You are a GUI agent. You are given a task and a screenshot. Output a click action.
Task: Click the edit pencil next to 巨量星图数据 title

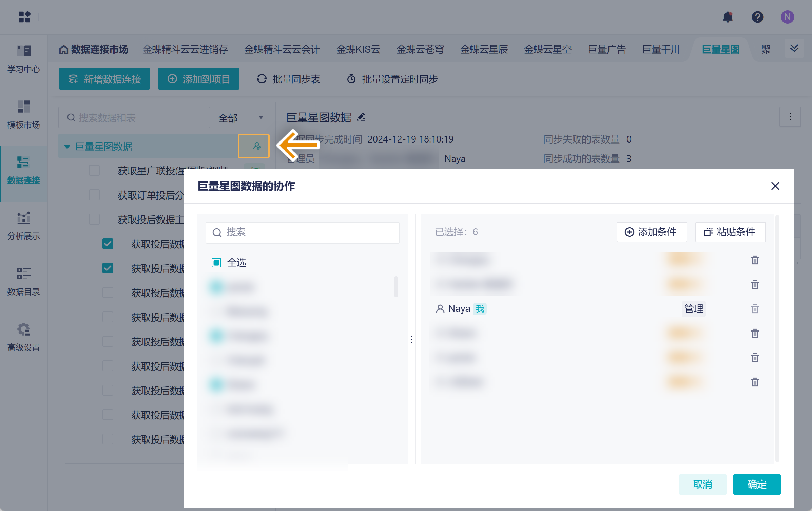[x=361, y=117]
